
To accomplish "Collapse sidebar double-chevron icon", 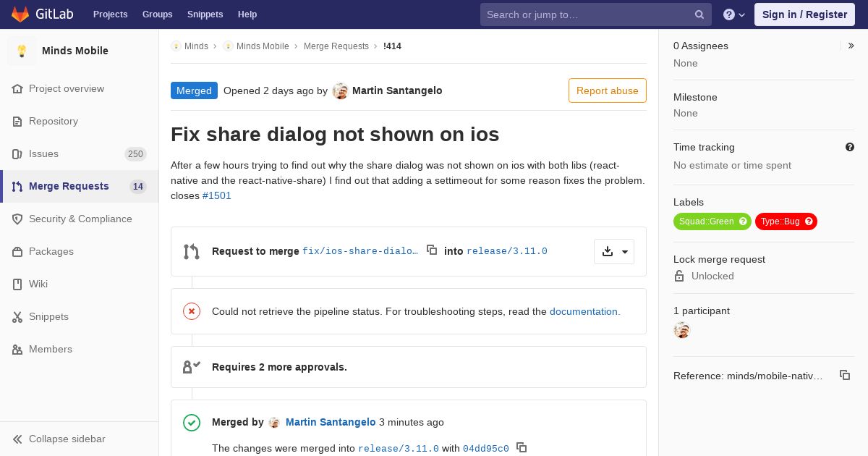I will point(17,439).
